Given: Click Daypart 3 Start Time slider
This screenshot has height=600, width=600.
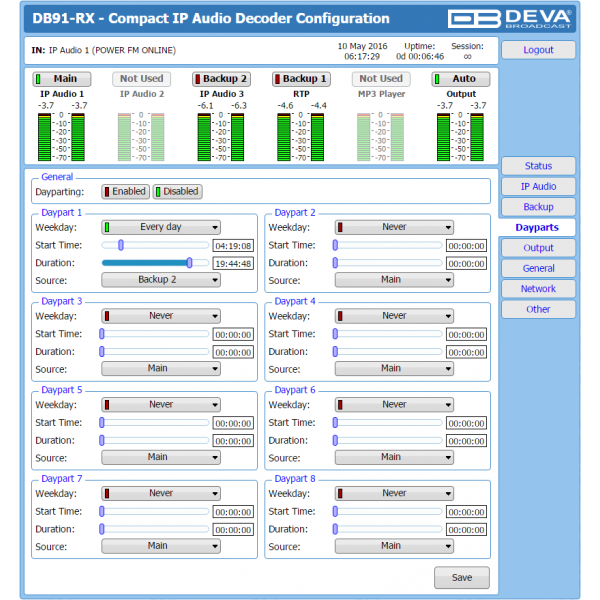Looking at the screenshot, I should [154, 334].
